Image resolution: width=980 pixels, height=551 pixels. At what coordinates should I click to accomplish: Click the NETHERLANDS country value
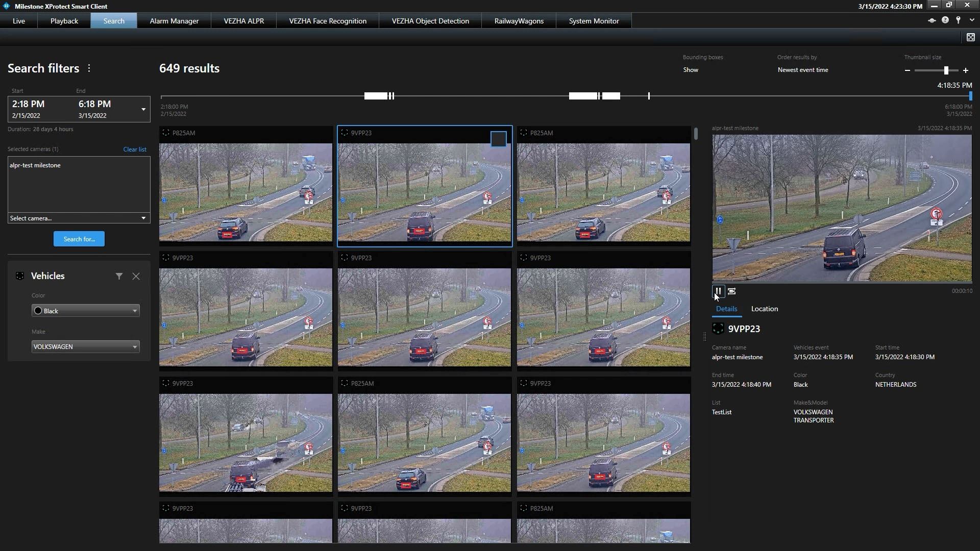coord(896,385)
